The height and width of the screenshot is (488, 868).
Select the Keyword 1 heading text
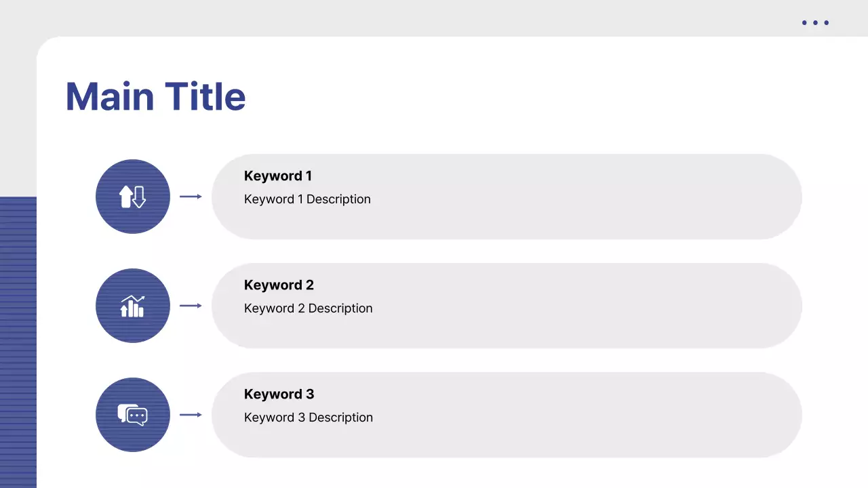click(x=278, y=176)
